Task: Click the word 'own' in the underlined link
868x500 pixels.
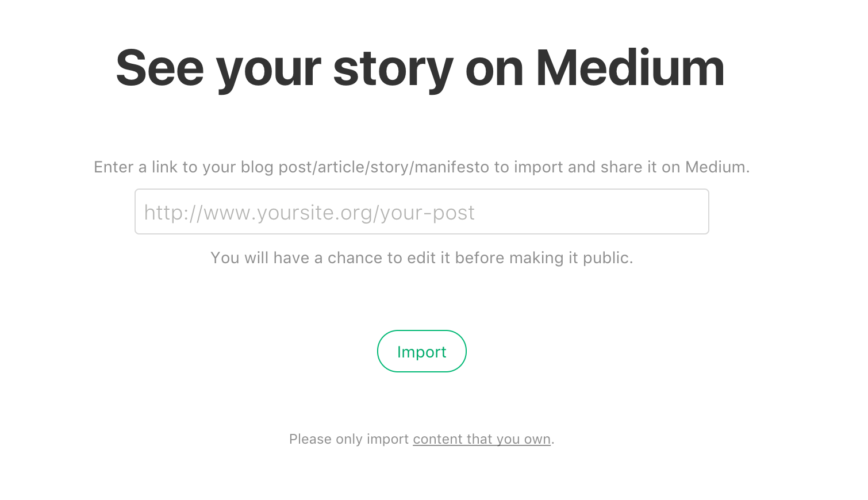Action: (x=537, y=440)
